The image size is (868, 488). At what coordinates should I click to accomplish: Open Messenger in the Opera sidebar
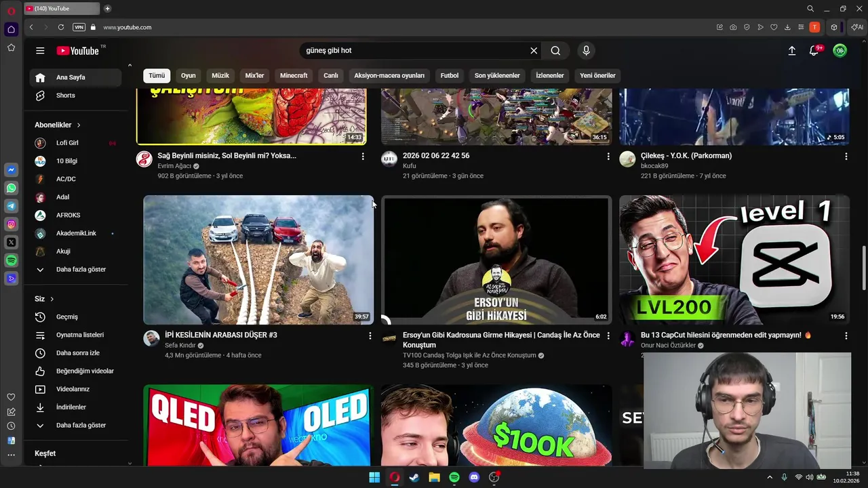pos(11,170)
